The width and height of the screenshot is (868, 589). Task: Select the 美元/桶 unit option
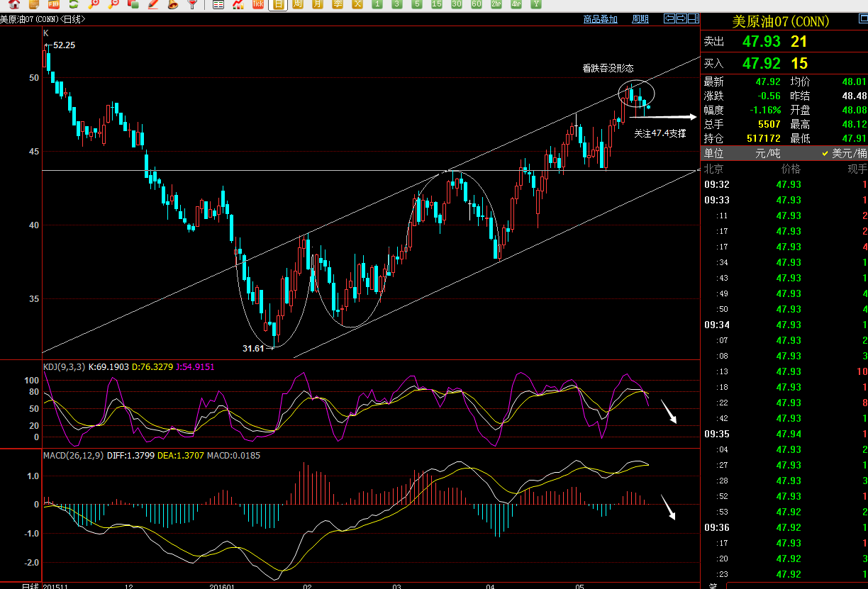coord(844,153)
